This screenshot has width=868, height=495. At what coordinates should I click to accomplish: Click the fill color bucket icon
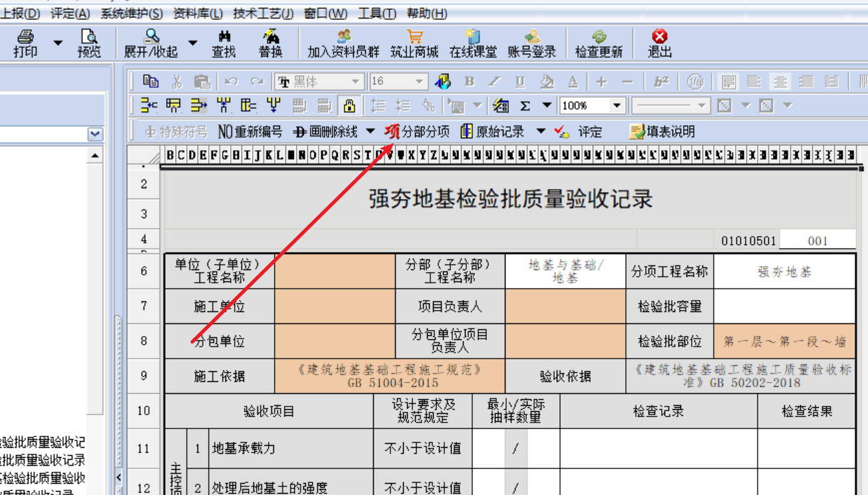[547, 82]
